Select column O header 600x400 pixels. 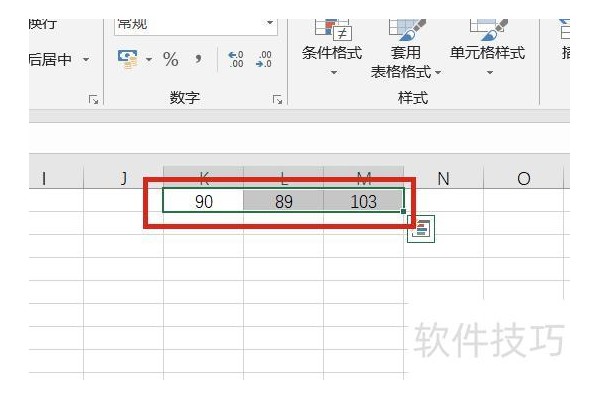pyautogui.click(x=523, y=178)
